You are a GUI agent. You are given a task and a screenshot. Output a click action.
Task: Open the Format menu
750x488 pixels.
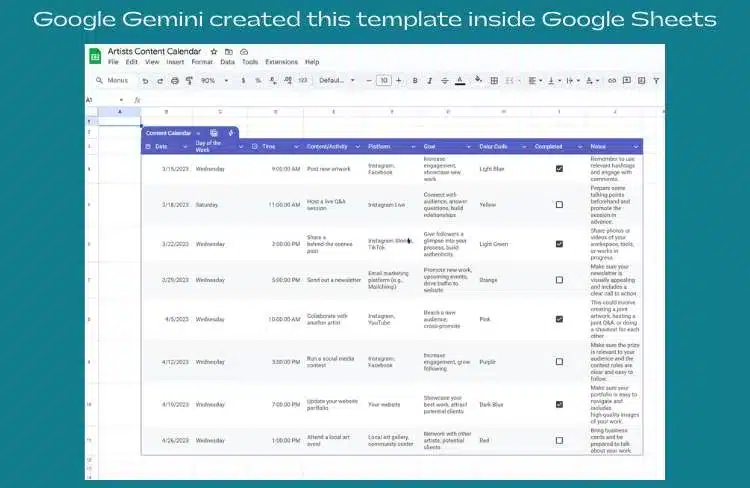point(202,62)
